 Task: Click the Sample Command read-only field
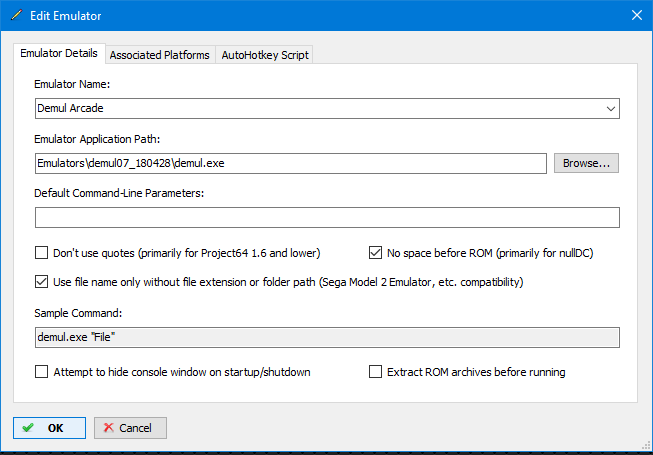coord(327,337)
